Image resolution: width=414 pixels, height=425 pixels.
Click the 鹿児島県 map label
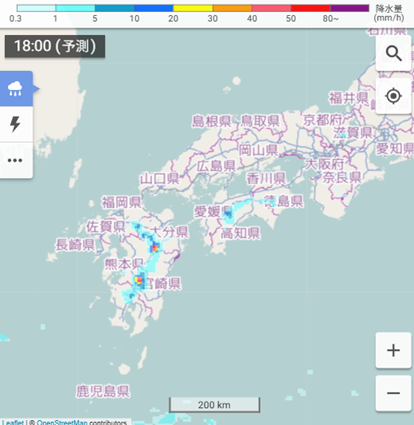point(103,391)
